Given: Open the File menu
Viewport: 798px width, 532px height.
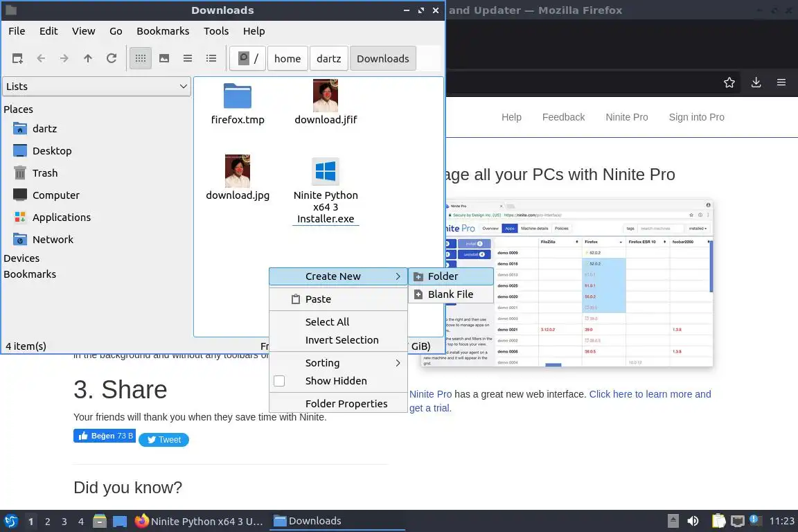Looking at the screenshot, I should tap(17, 31).
